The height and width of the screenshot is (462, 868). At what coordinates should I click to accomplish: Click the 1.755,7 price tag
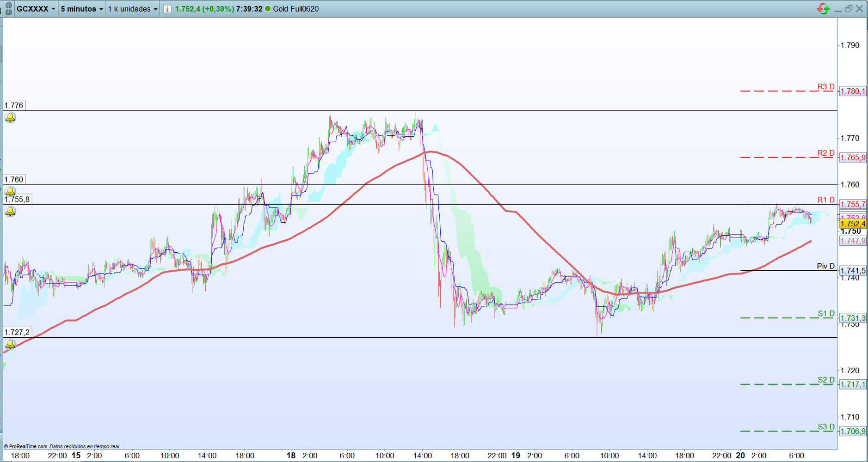pyautogui.click(x=853, y=204)
